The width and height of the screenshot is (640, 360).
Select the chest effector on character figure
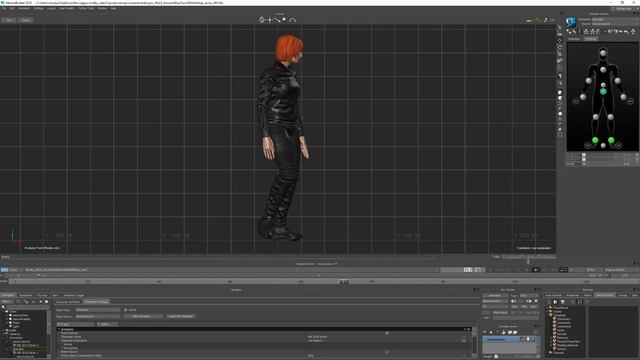(x=603, y=70)
